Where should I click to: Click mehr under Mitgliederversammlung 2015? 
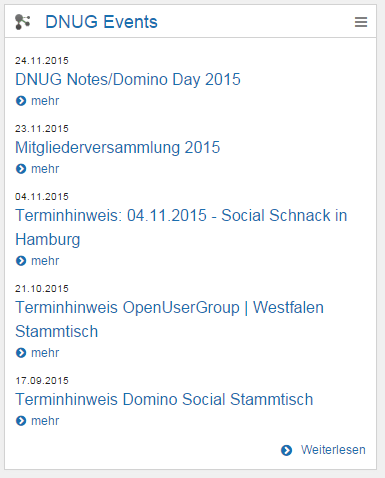pyautogui.click(x=45, y=169)
